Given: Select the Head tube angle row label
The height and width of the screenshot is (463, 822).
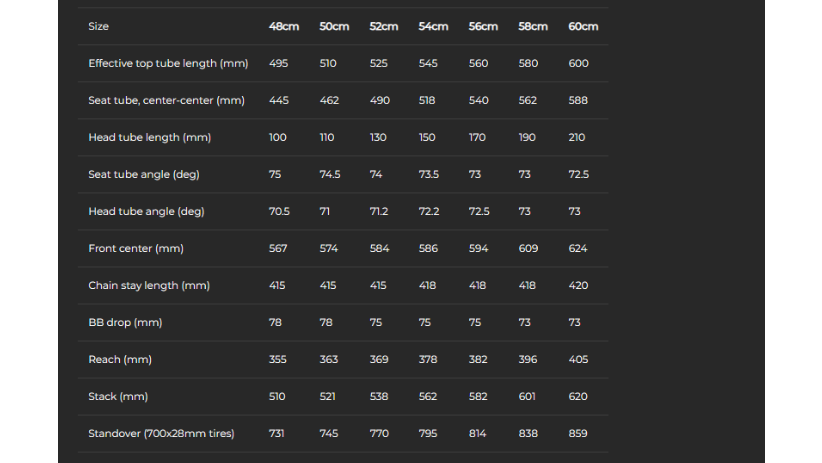Looking at the screenshot, I should coord(146,211).
